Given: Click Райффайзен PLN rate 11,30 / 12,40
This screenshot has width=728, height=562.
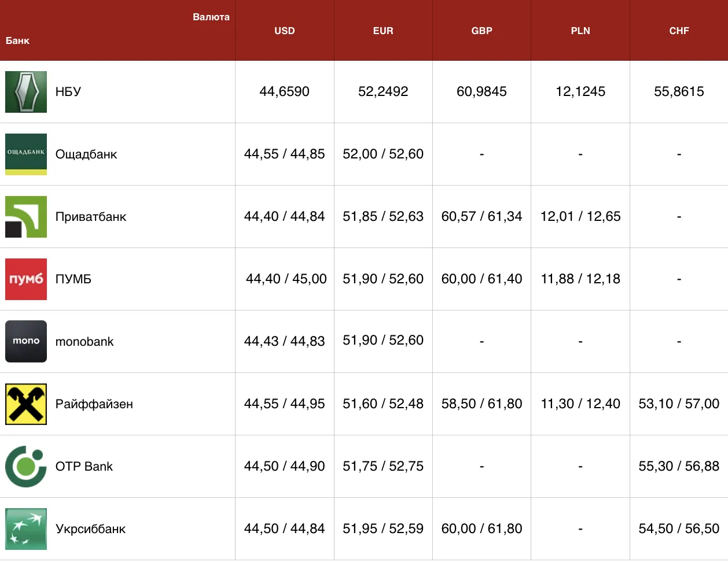Looking at the screenshot, I should click(x=580, y=404).
